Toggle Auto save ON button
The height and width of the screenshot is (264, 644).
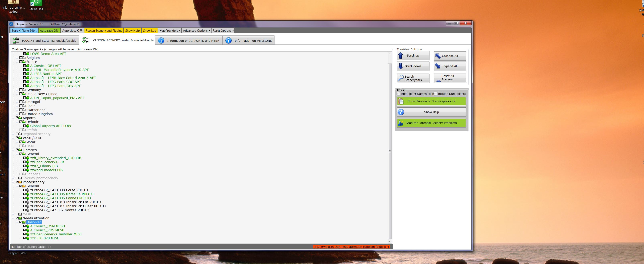(49, 30)
